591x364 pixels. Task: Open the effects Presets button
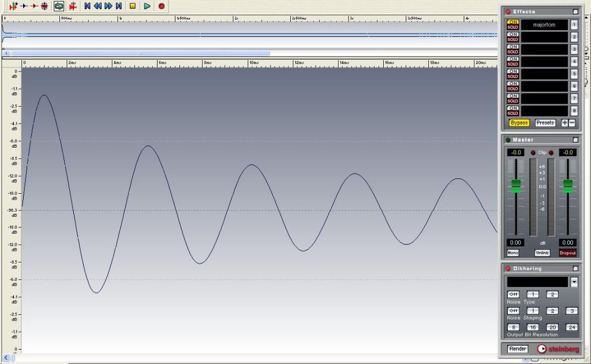545,123
